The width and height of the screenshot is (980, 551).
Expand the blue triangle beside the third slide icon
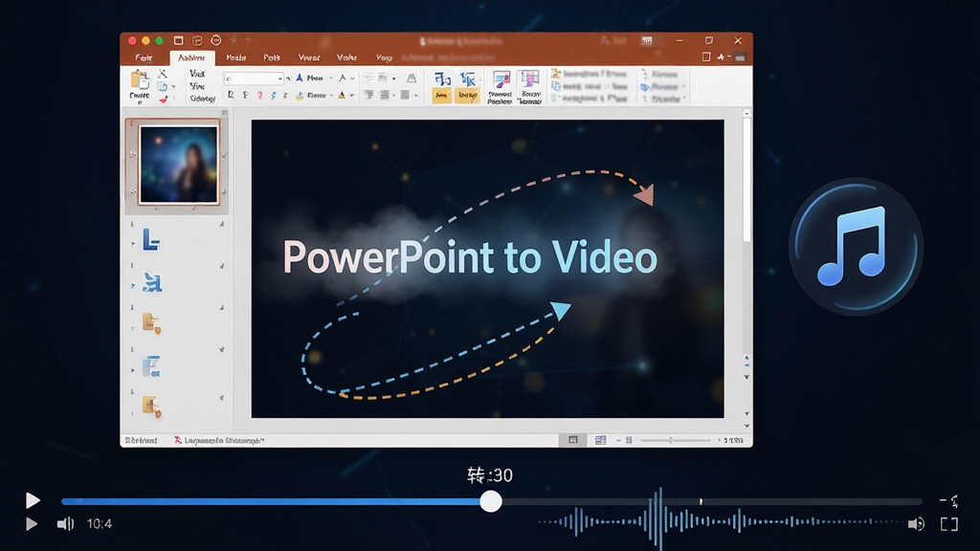[132, 285]
